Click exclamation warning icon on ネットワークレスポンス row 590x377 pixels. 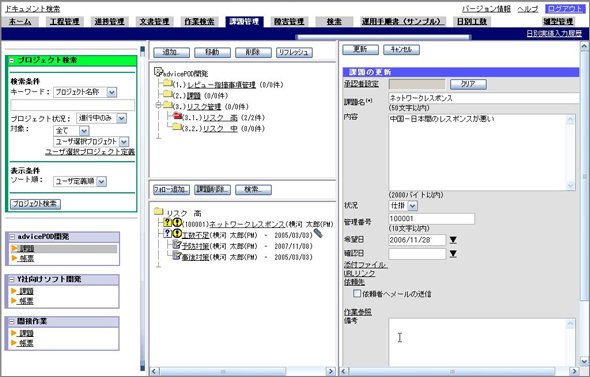[x=177, y=223]
